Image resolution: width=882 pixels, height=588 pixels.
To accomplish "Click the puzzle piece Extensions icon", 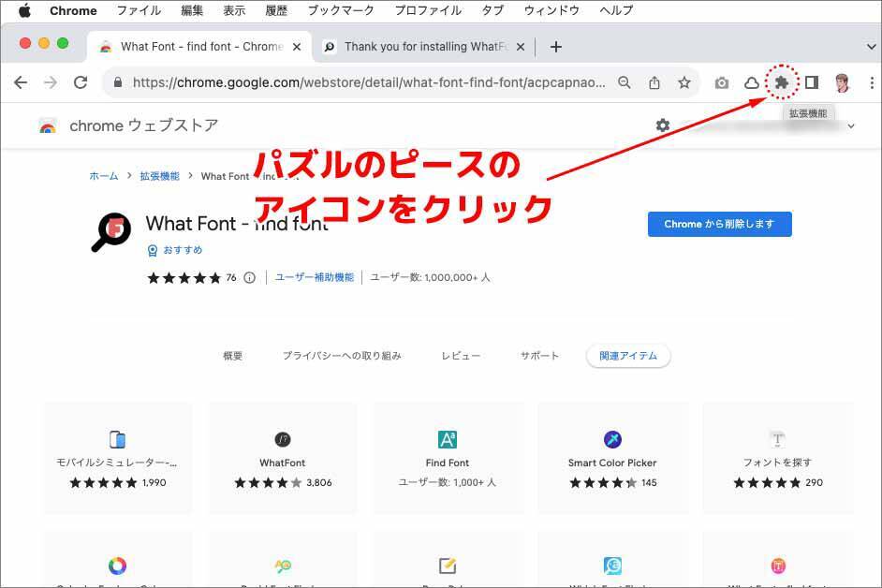I will point(781,82).
